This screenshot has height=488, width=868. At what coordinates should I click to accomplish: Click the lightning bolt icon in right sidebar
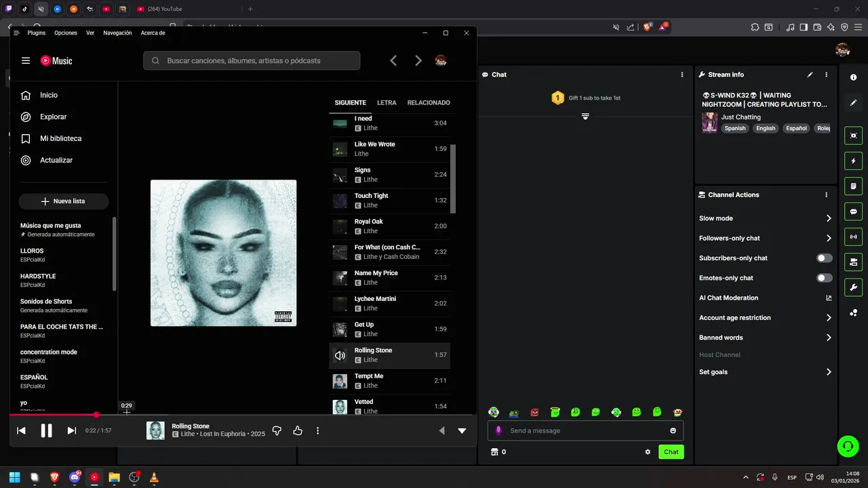coord(853,161)
